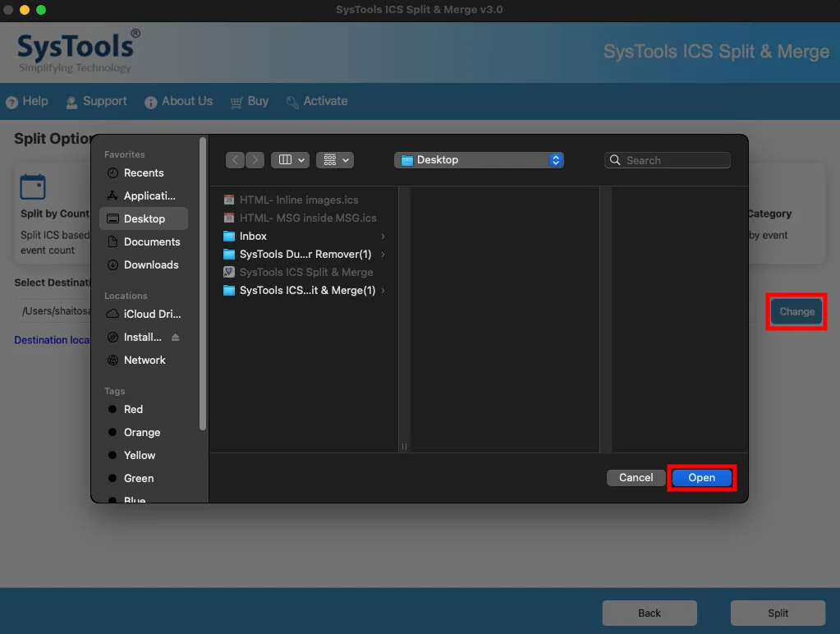Click the Destination location link

pos(53,340)
